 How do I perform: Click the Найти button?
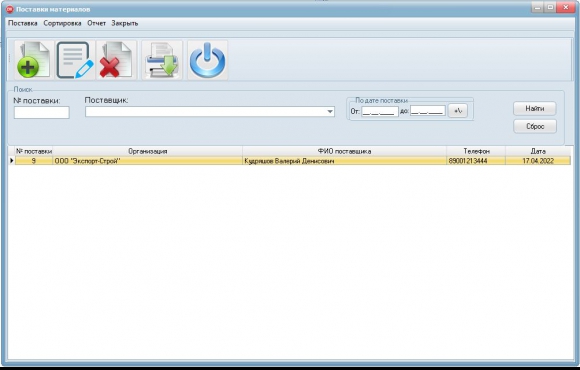[x=535, y=108]
